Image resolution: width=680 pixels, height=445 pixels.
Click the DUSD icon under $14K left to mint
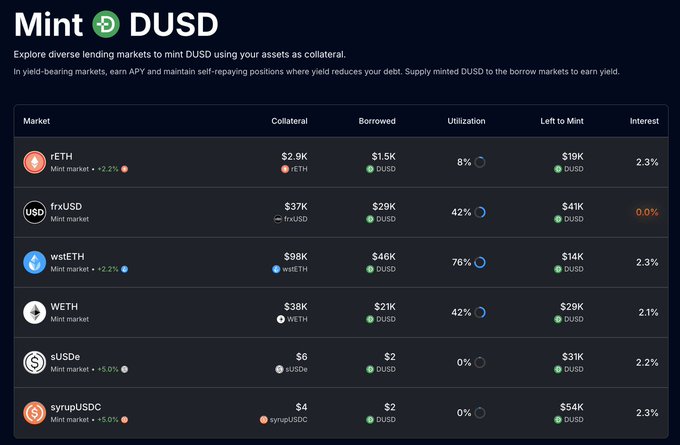[558, 269]
